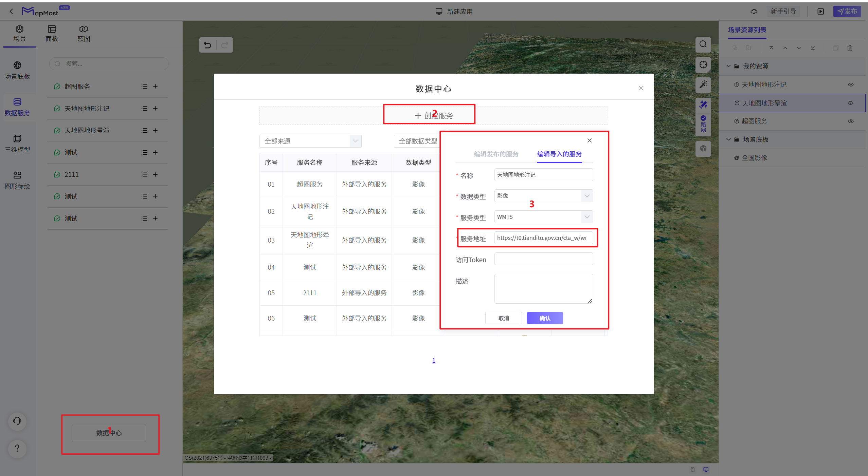This screenshot has height=476, width=868.
Task: Click the 创建服务 button
Action: [x=434, y=116]
